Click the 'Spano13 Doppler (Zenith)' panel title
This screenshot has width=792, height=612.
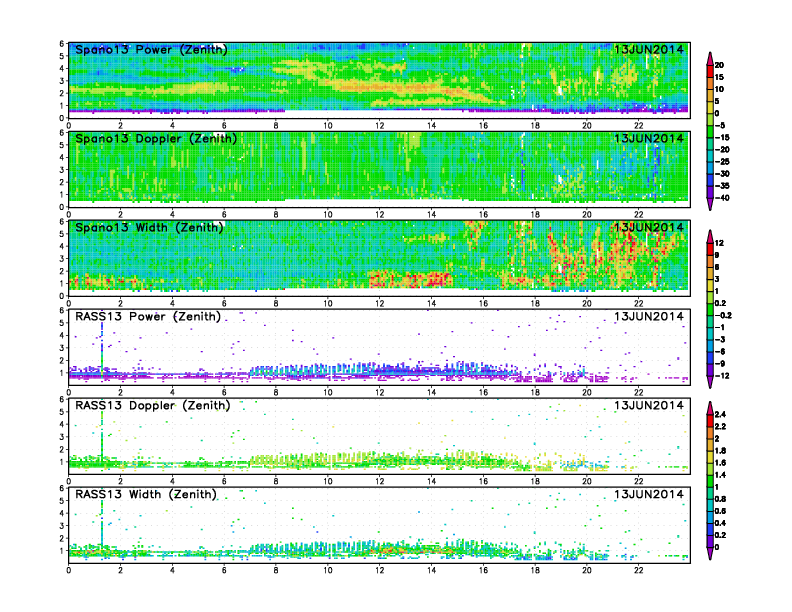(x=156, y=138)
